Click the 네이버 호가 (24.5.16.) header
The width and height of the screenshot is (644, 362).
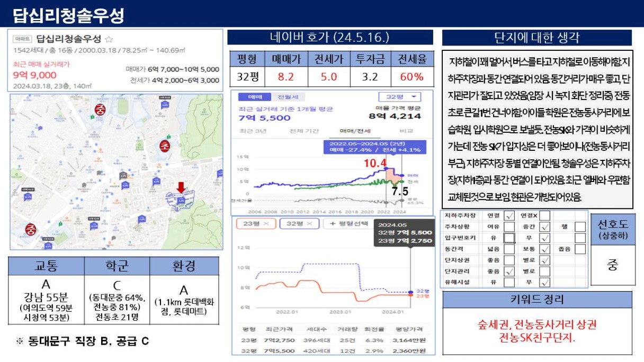click(330, 38)
